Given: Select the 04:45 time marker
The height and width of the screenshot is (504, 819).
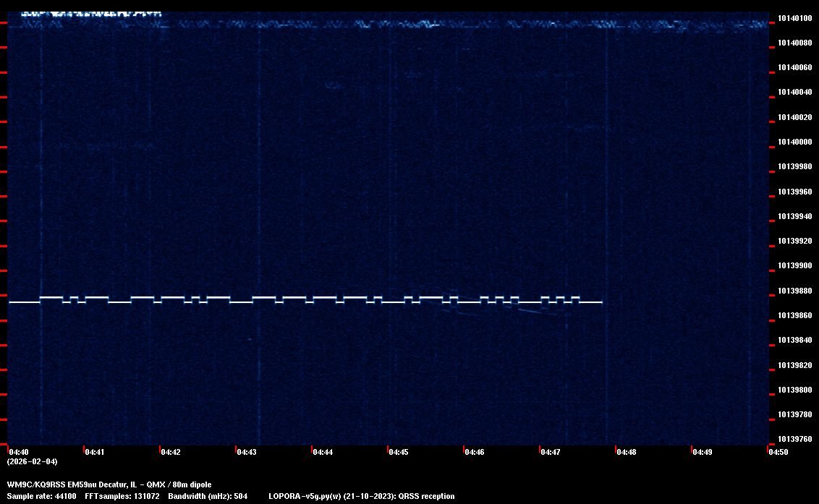Looking at the screenshot, I should click(x=399, y=452).
